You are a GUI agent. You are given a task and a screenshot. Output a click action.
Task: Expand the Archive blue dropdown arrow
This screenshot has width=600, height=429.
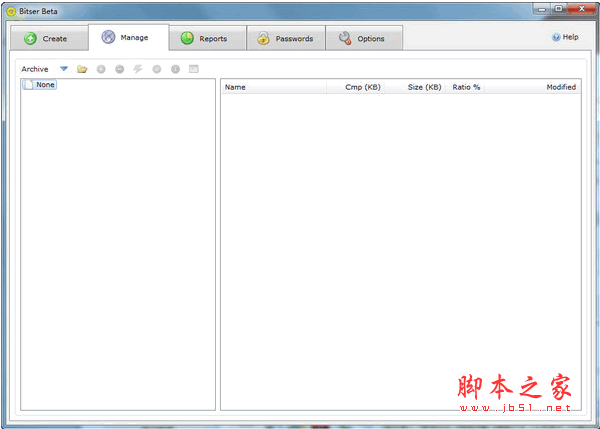point(64,69)
